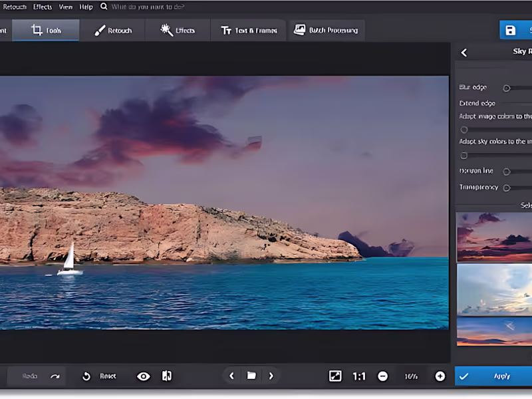Click the blue save disk icon
Viewport: 532px width, 399px height.
[510, 31]
